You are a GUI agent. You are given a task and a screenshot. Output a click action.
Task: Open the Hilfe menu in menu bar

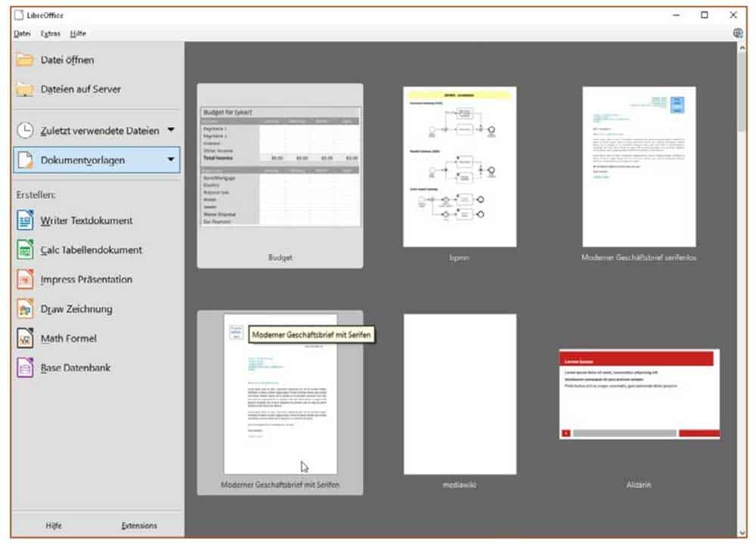coord(78,33)
